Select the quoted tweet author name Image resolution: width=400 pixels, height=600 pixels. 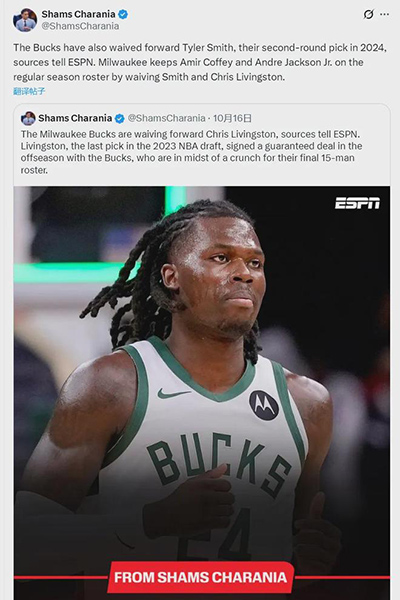tap(75, 118)
